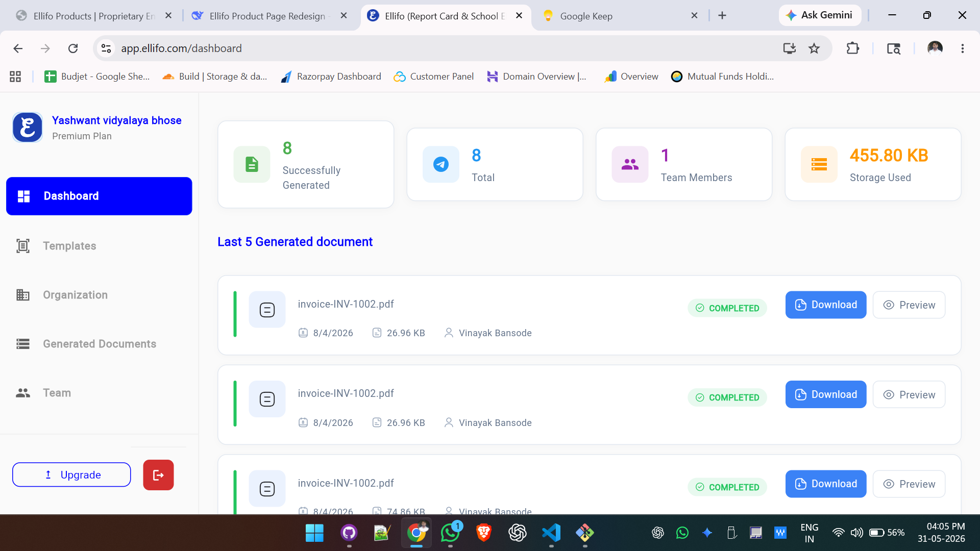Download the third invoice-INV-1002.pdf
Image resolution: width=980 pixels, height=551 pixels.
tap(826, 484)
